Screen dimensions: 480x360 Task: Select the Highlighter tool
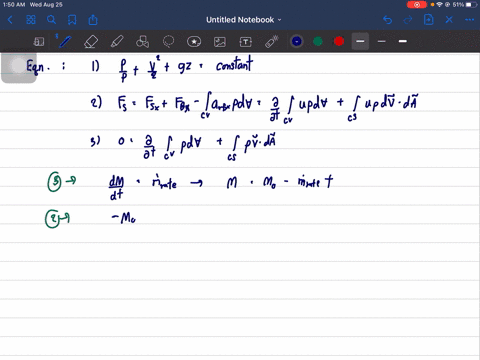click(117, 42)
